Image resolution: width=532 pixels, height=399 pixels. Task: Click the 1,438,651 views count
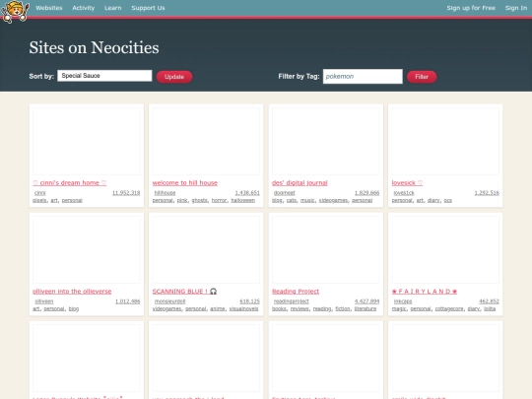click(247, 193)
